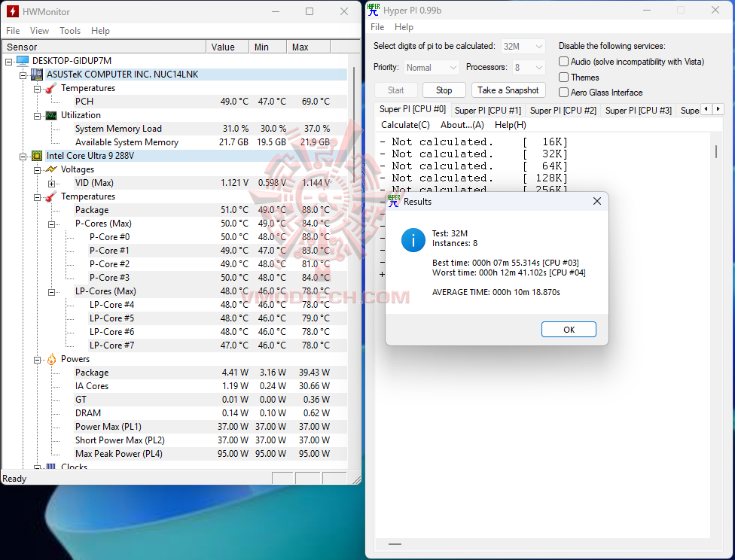
Task: Click the Powers flame icon
Action: tap(51, 359)
